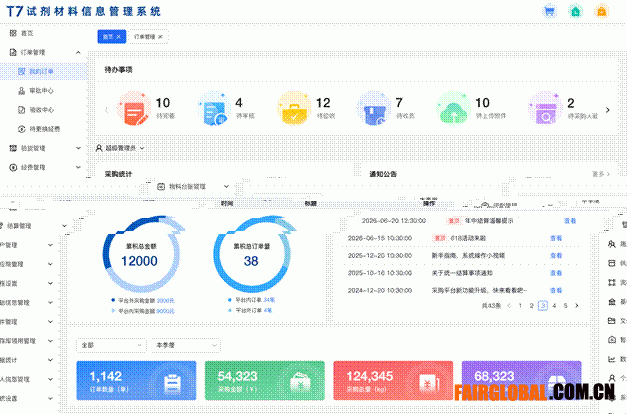Expand the 经费管理 sidebar chevron
Image resolution: width=627 pixels, height=414 pixels.
point(78,167)
